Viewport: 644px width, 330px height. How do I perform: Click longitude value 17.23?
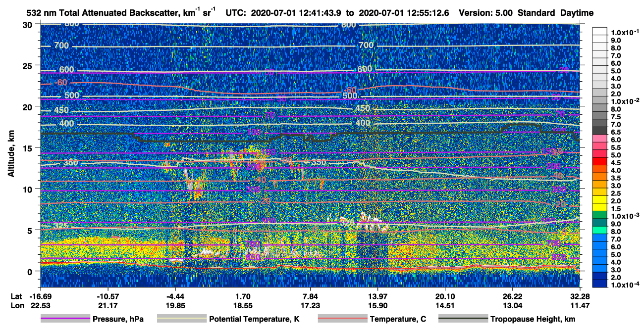click(x=310, y=306)
